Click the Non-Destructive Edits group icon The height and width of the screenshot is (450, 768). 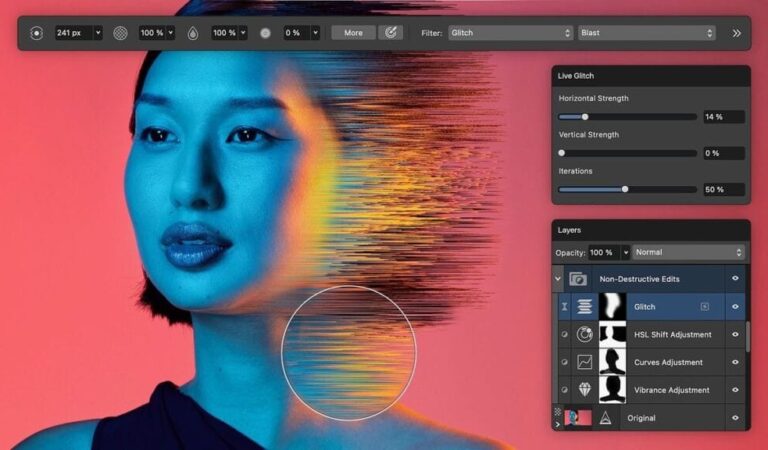pos(578,279)
